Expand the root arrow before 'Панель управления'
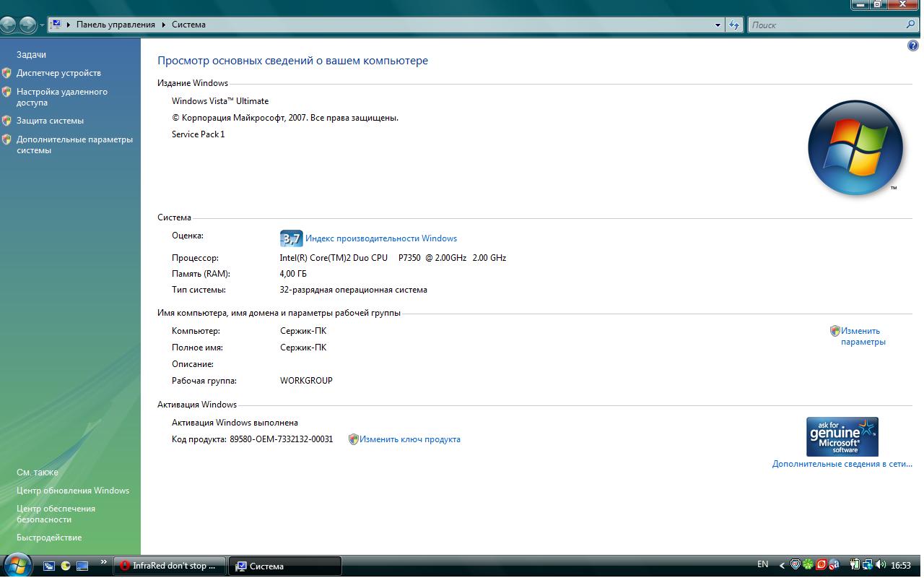 click(69, 25)
